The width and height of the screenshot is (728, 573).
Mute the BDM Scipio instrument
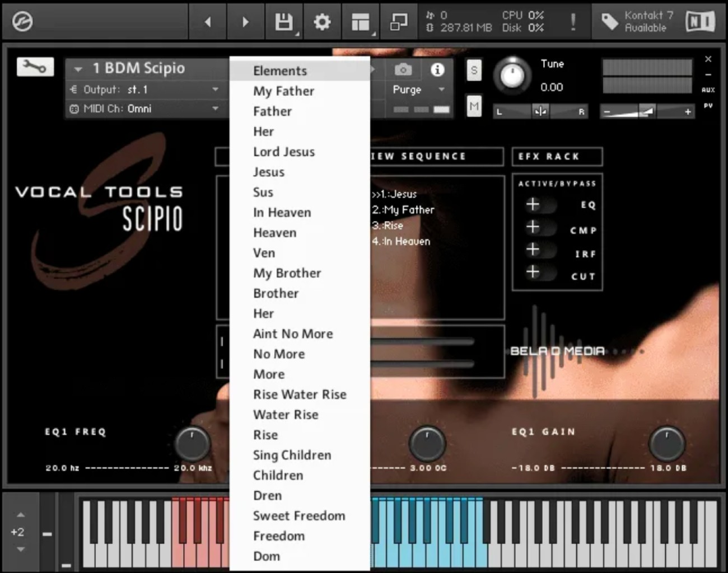(x=474, y=106)
